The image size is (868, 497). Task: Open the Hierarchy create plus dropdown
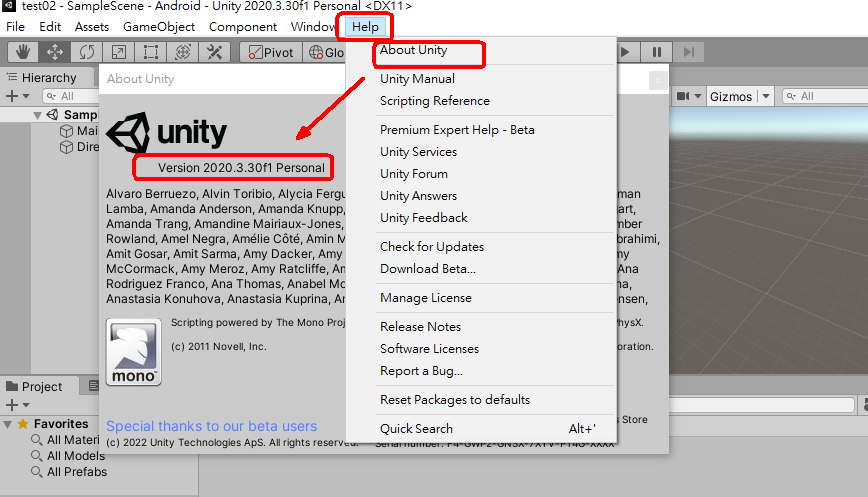tap(17, 96)
